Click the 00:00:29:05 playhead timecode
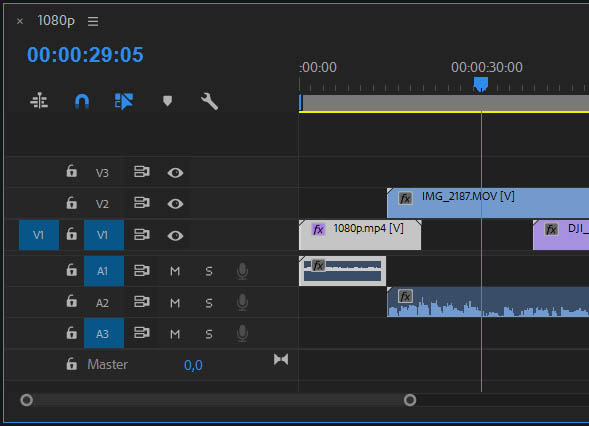Screen dimensions: 589x426 pos(85,55)
